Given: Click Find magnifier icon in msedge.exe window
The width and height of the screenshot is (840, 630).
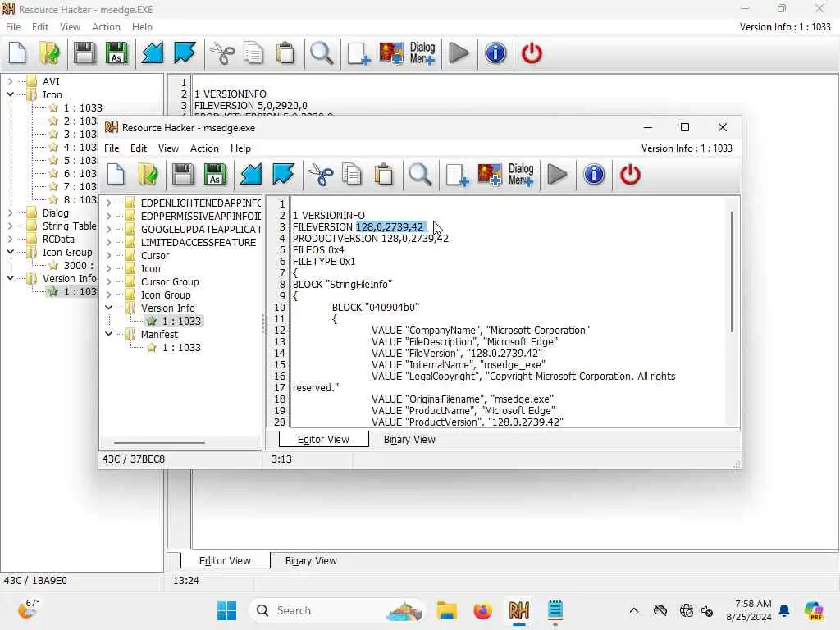Looking at the screenshot, I should coord(420,175).
